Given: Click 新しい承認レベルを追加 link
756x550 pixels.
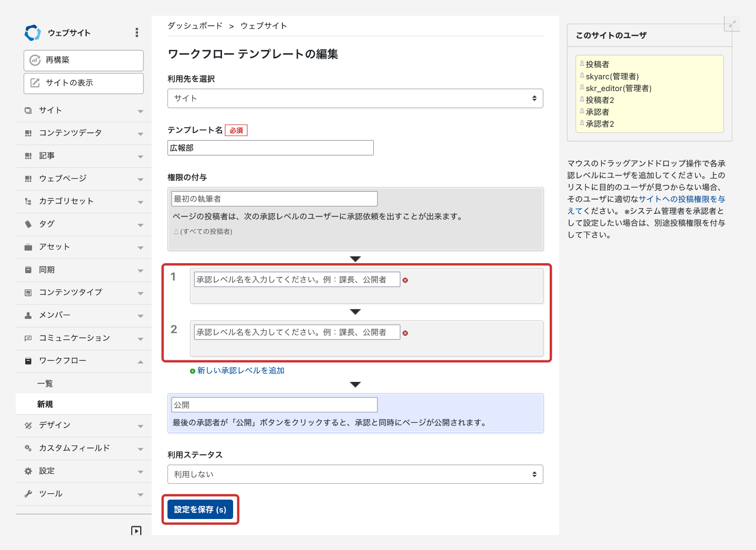Looking at the screenshot, I should point(240,371).
